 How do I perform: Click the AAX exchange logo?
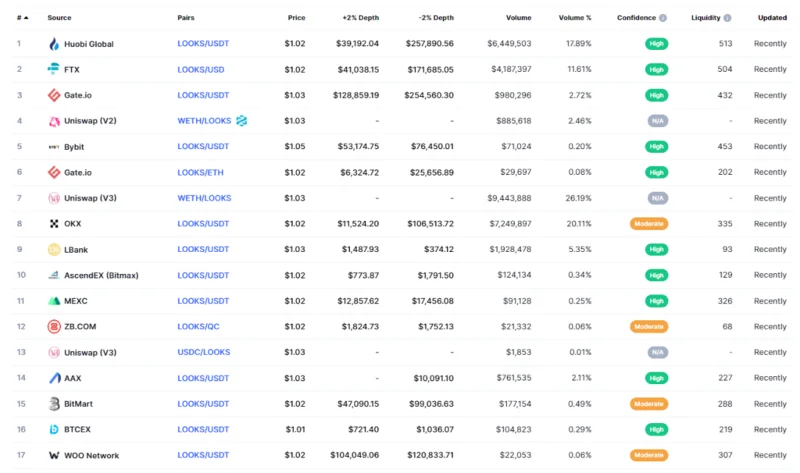click(54, 378)
